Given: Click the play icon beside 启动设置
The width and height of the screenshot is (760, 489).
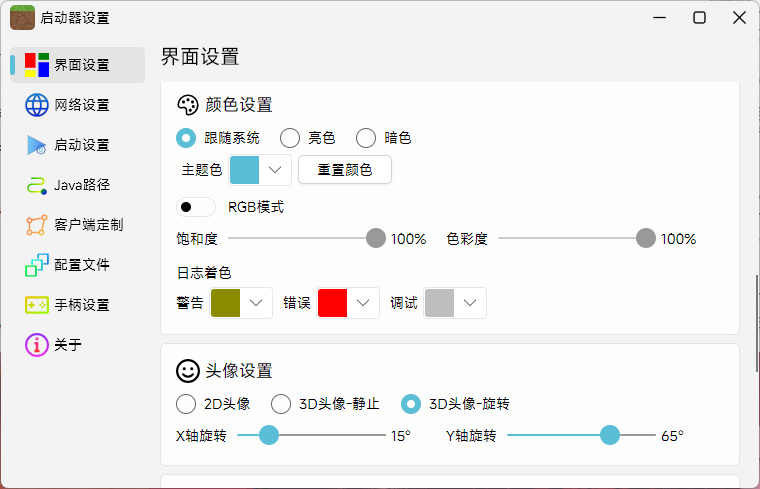Looking at the screenshot, I should (x=37, y=145).
